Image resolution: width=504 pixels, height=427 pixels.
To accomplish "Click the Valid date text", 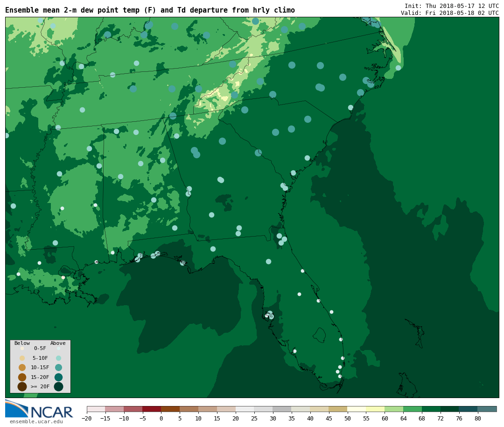I will coord(450,13).
